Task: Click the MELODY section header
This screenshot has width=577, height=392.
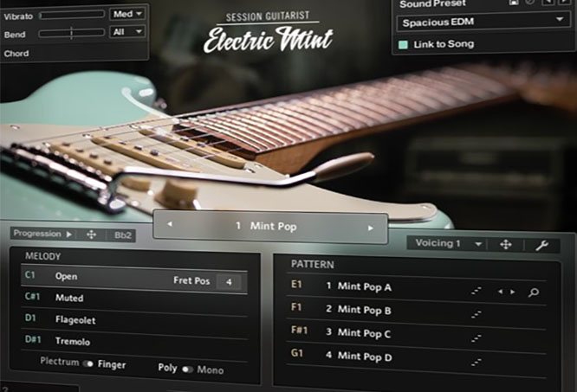Action: coord(43,256)
